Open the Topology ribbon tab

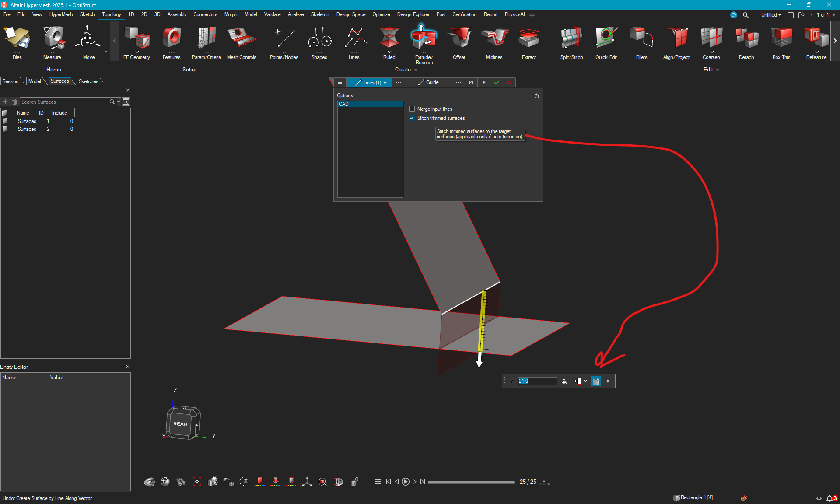click(111, 14)
